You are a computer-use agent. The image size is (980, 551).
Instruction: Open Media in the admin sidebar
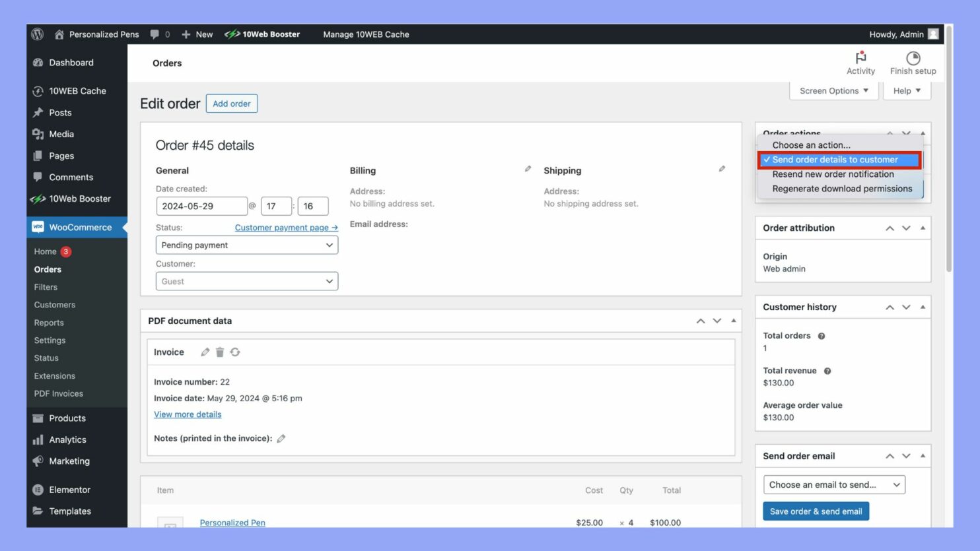pyautogui.click(x=61, y=134)
